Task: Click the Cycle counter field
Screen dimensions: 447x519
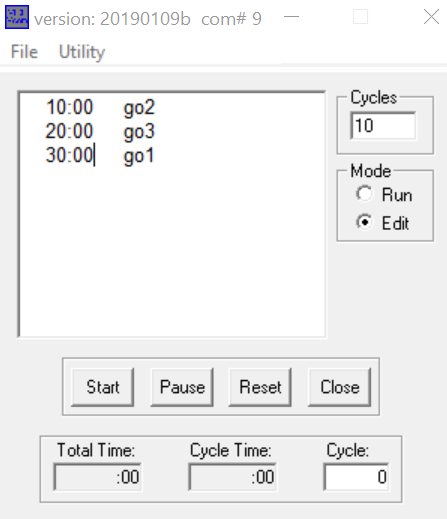Action: [x=356, y=477]
